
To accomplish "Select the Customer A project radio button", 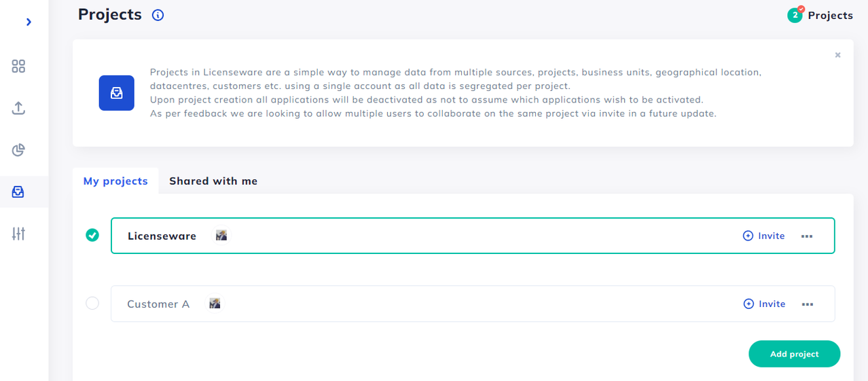I will [92, 304].
